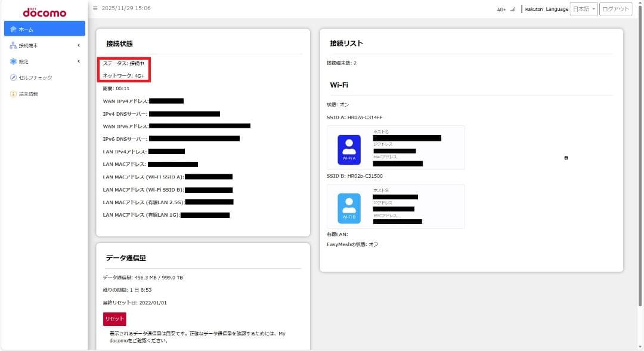Open the hamburger menu icon
The height and width of the screenshot is (351, 644).
coord(95,8)
